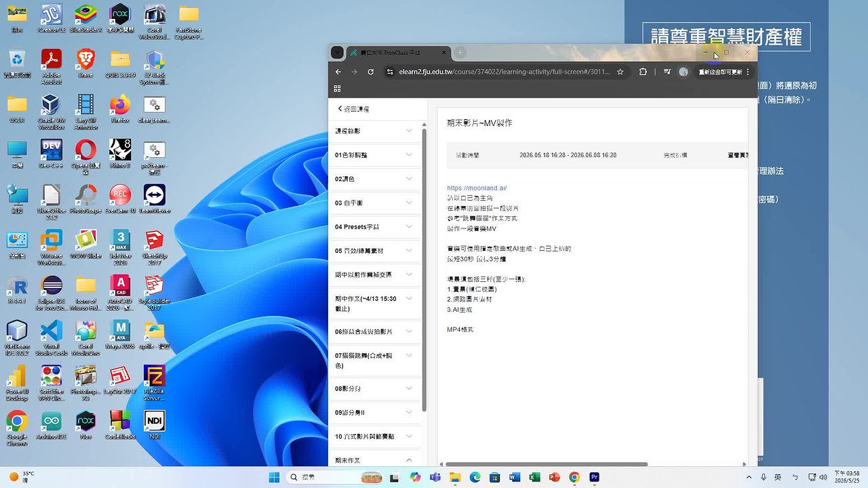868x488 pixels.
Task: Open Excel from the taskbar
Action: point(534,477)
